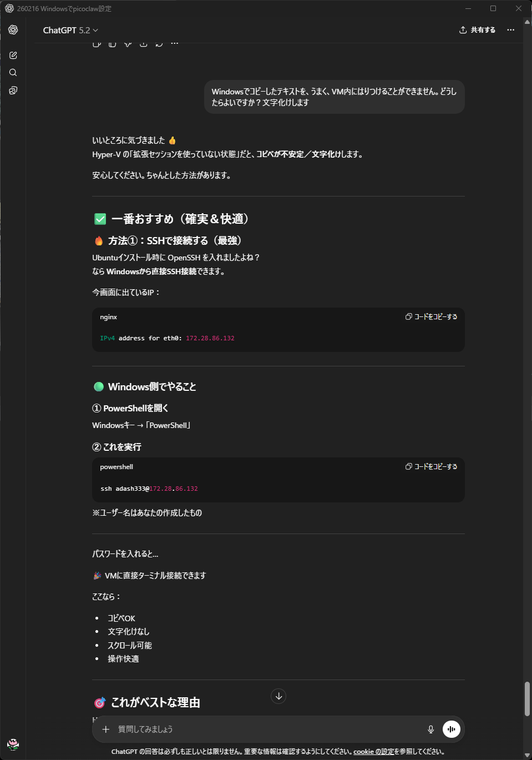
Task: Start voice mode with the waveform button
Action: 452,729
